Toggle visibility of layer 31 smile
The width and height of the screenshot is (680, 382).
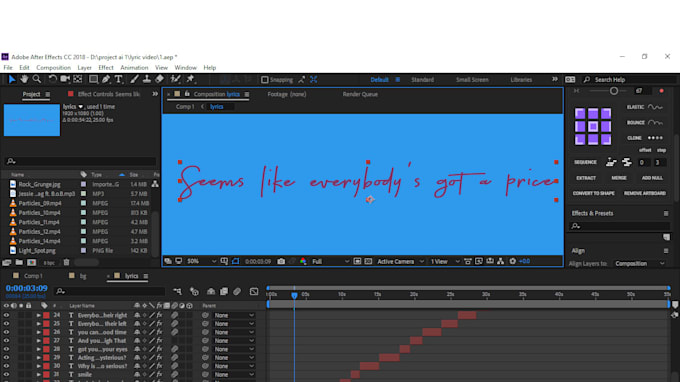click(x=6, y=374)
